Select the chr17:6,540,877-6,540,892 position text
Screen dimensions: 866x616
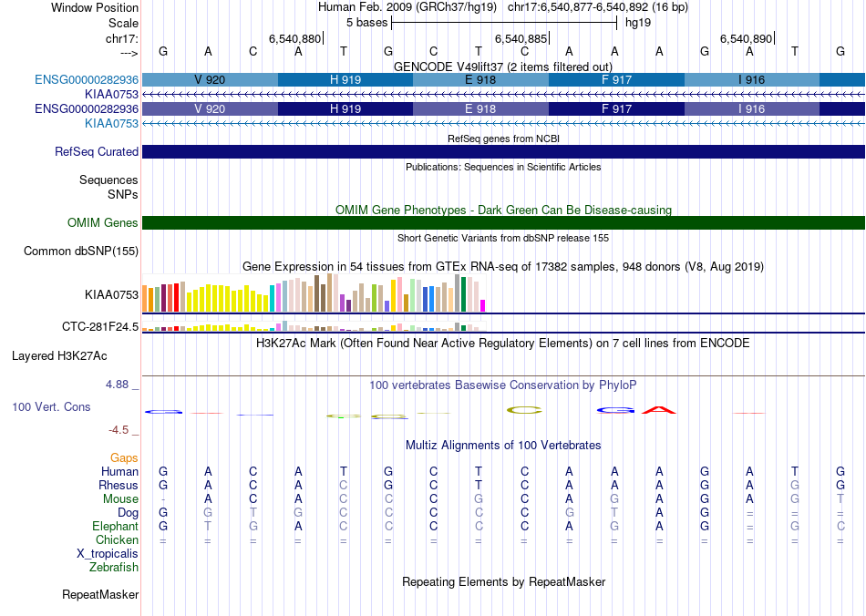click(598, 7)
